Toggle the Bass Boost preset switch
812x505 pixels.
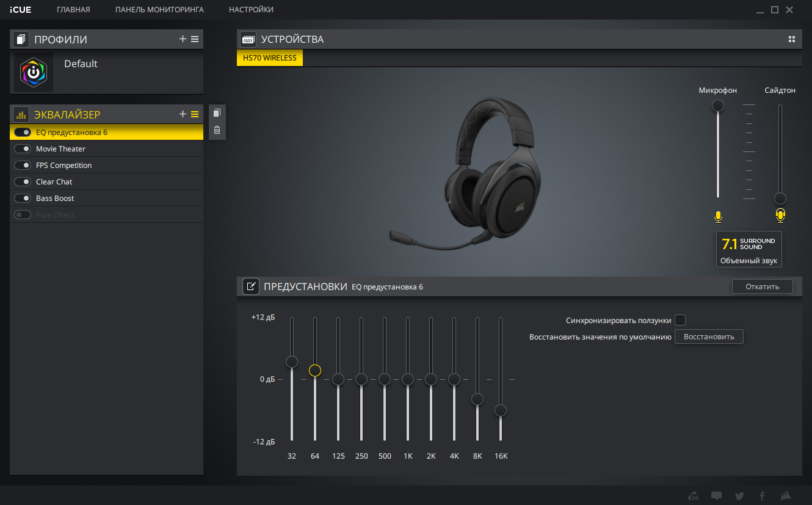[23, 198]
